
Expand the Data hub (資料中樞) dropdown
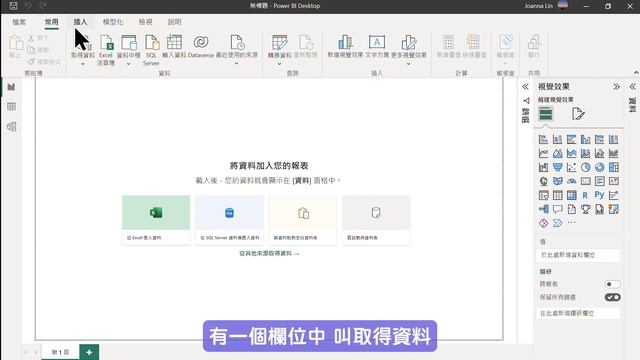(x=128, y=64)
